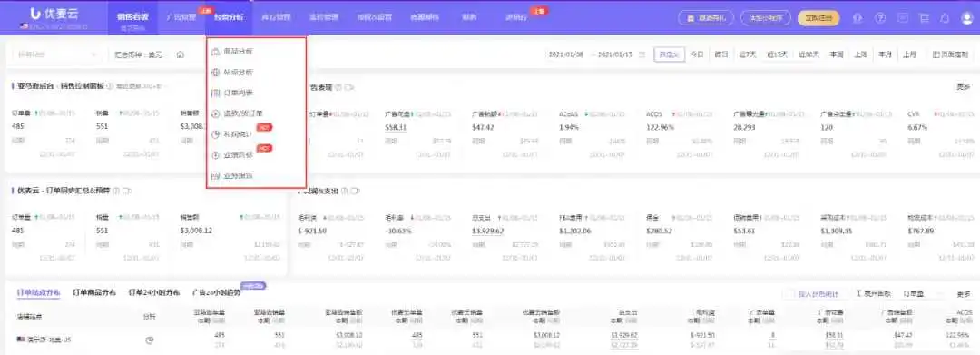980x355 pixels.
Task: Expand the store selection dropdown
Action: [x=57, y=54]
